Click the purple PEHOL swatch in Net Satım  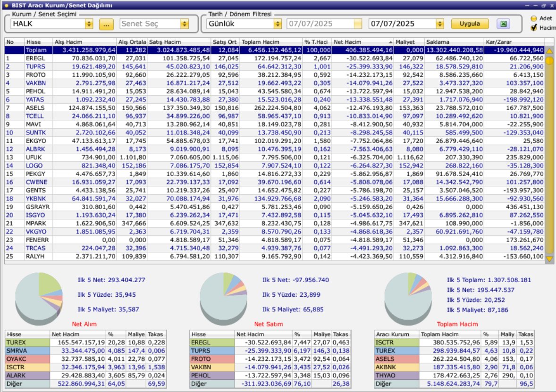point(212,375)
